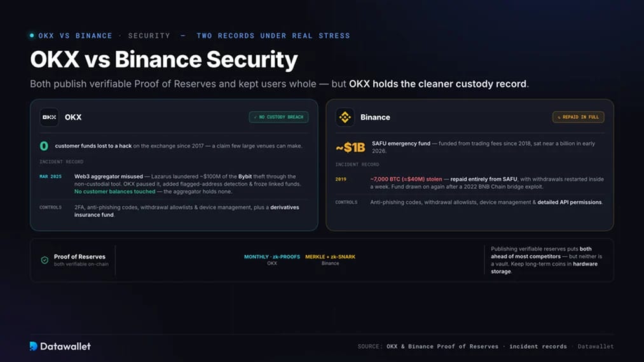Click the OKX Holds the Cleaner Custody Record text
This screenshot has height=362, width=644.
437,84
